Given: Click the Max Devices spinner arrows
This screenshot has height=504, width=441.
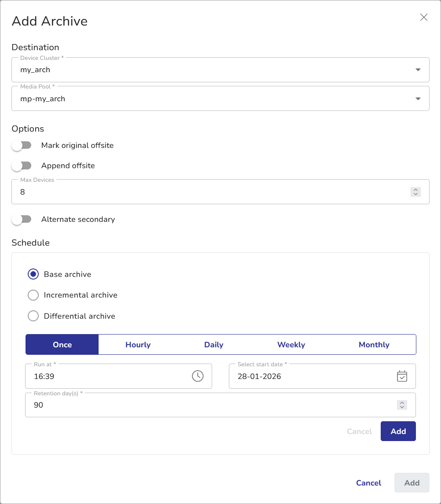Looking at the screenshot, I should 415,192.
